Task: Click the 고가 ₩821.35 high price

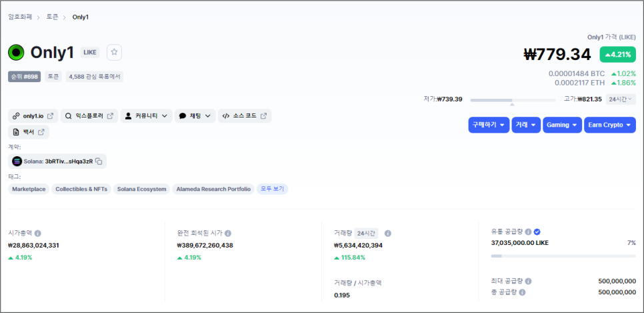Action: click(583, 99)
